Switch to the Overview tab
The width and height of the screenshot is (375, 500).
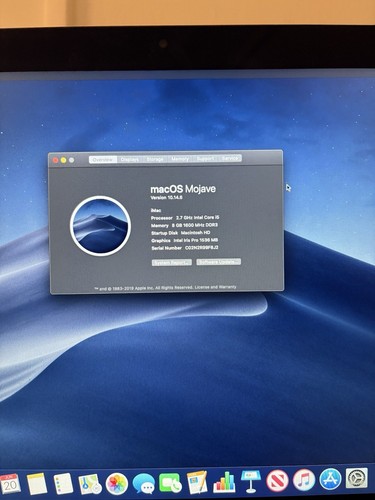[x=103, y=160]
